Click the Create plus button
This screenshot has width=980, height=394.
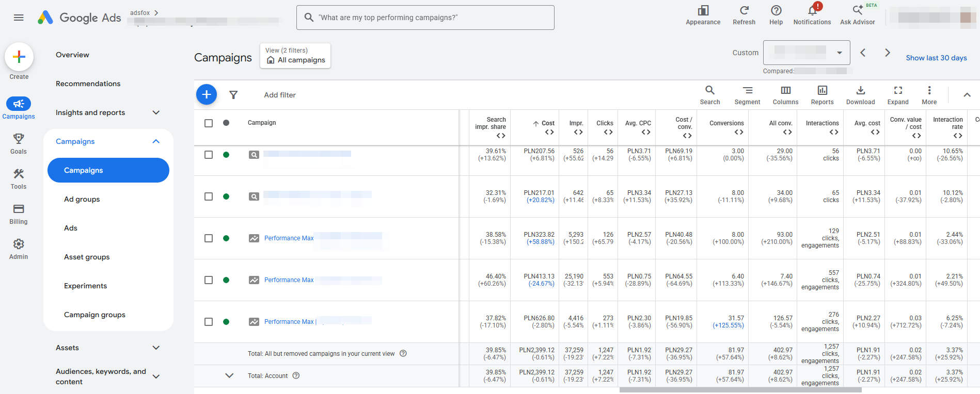pos(19,57)
